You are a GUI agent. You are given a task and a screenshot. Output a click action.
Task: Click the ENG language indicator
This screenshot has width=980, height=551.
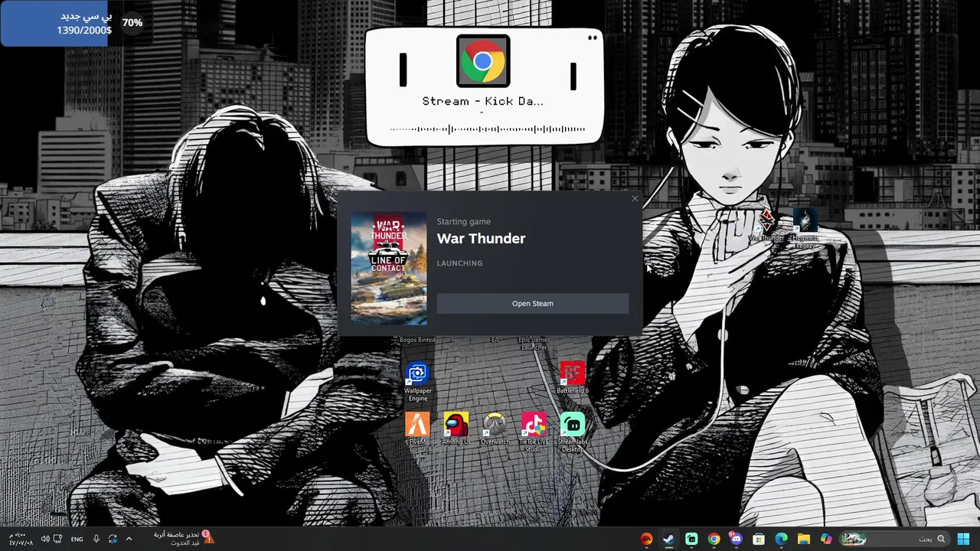[x=77, y=539]
